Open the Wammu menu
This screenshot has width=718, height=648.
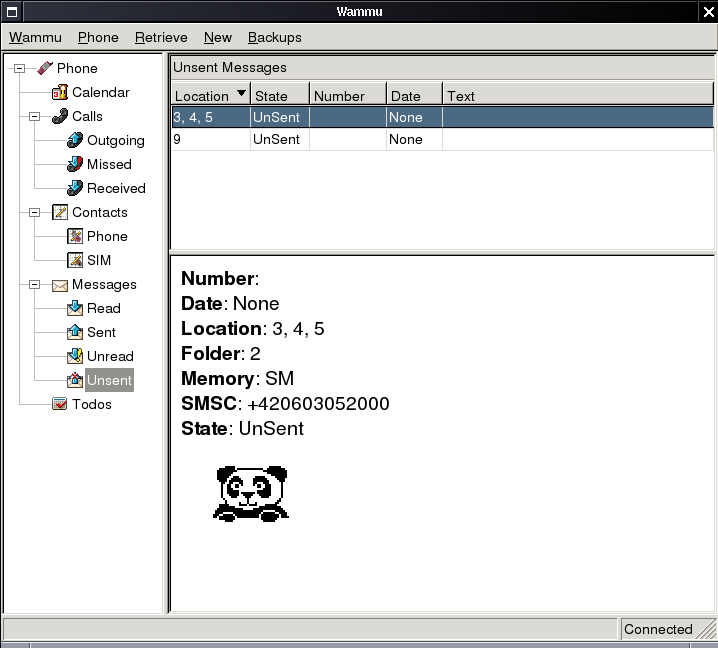(x=35, y=37)
